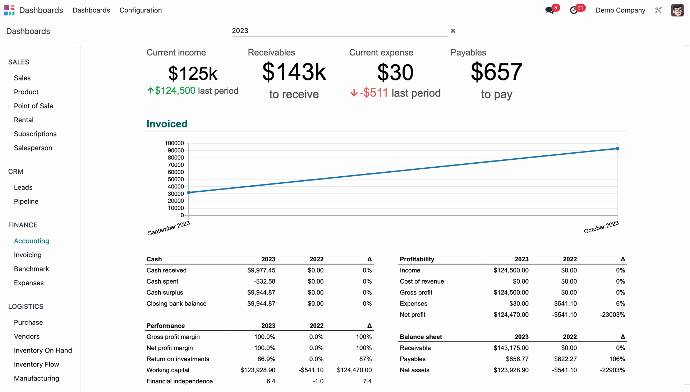The image size is (690, 392).
Task: Open the debug tools wrench icon
Action: tap(658, 10)
